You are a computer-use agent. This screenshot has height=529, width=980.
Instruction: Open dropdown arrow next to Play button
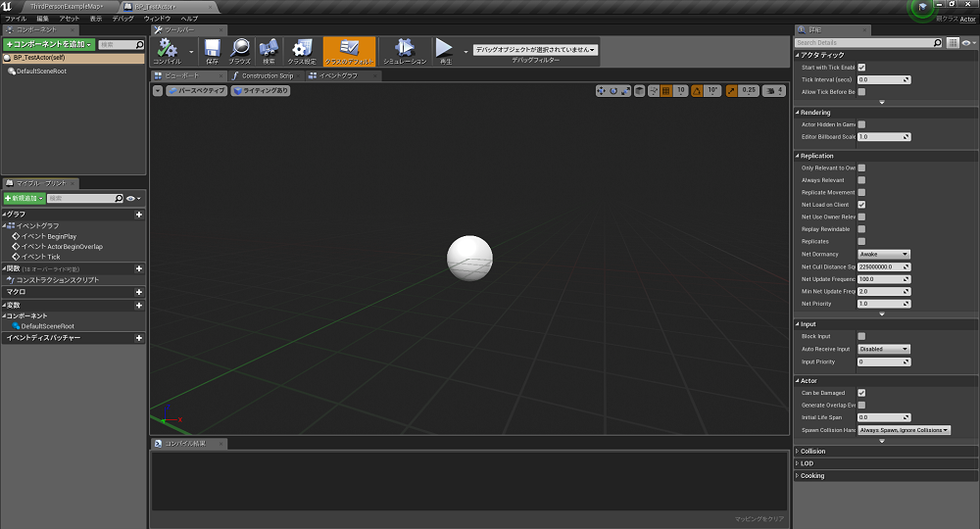[x=465, y=52]
